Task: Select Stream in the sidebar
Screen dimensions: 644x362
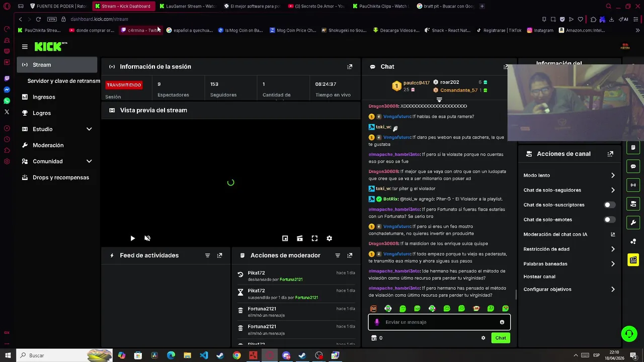Action: 57,65
